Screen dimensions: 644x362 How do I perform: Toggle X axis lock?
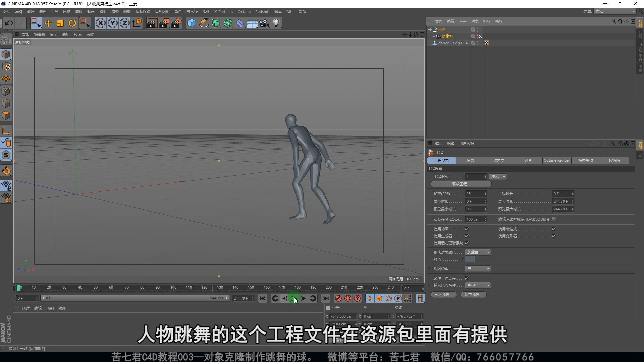pyautogui.click(x=101, y=23)
